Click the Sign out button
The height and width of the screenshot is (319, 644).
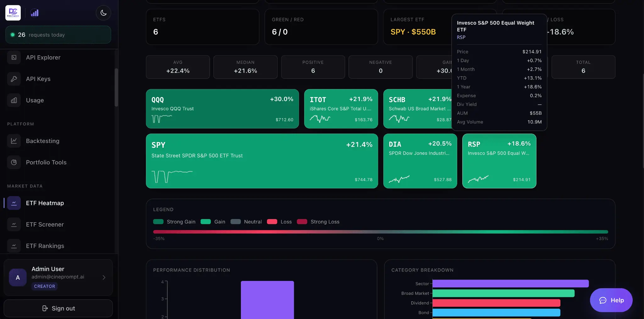tap(58, 308)
